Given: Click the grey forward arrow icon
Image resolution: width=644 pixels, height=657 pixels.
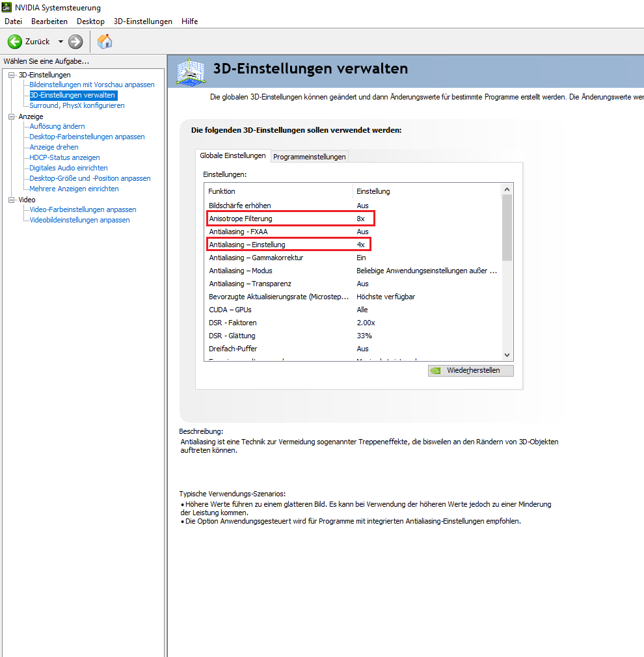Looking at the screenshot, I should [75, 42].
